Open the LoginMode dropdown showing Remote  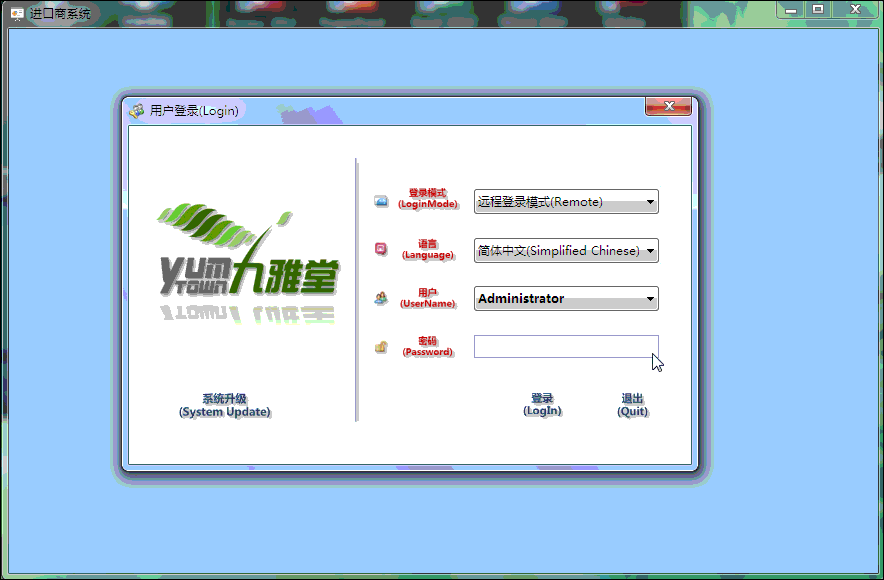click(x=566, y=202)
